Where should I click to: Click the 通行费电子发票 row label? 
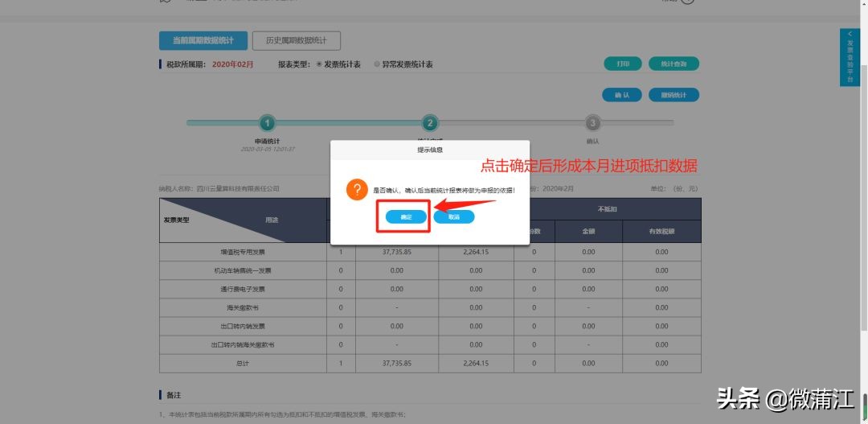pos(243,290)
